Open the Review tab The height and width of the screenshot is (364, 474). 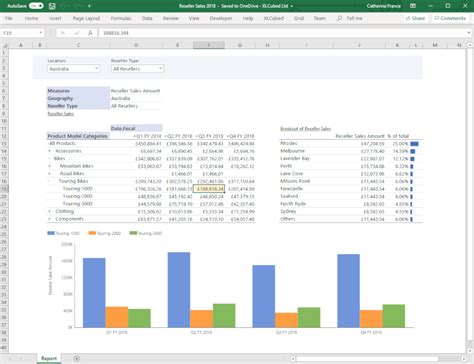pos(171,18)
